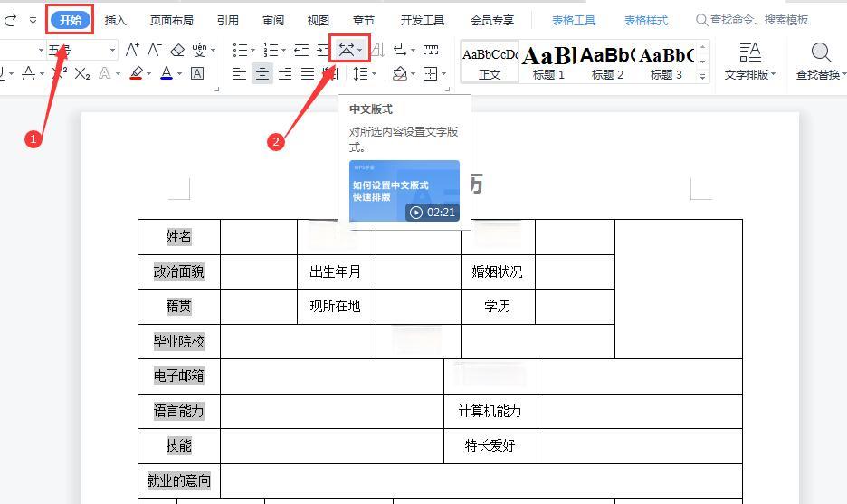The height and width of the screenshot is (504, 847).
Task: Apply the blue font color swatch
Action: point(167,74)
